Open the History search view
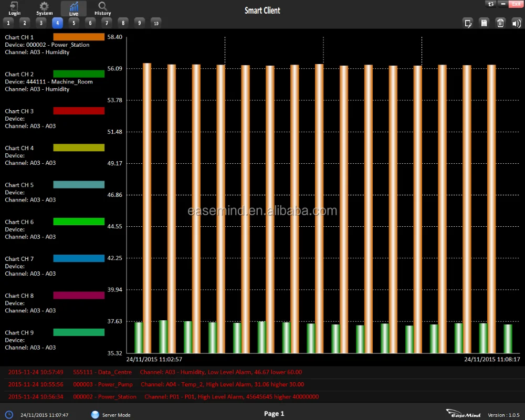 tap(102, 8)
